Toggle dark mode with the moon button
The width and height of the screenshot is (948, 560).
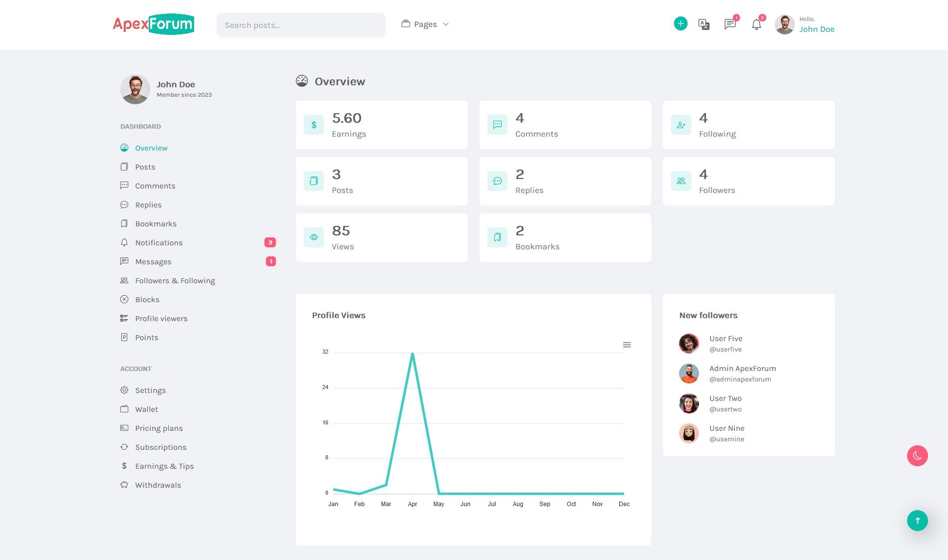pyautogui.click(x=917, y=456)
